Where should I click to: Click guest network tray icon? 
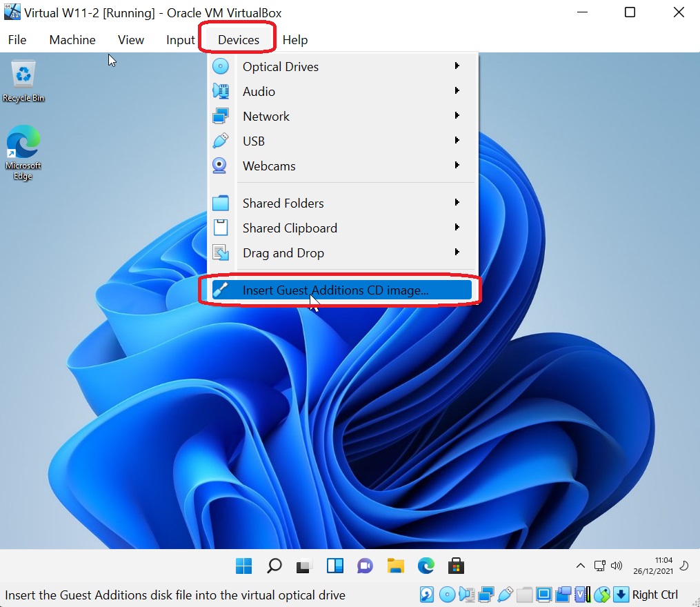599,566
